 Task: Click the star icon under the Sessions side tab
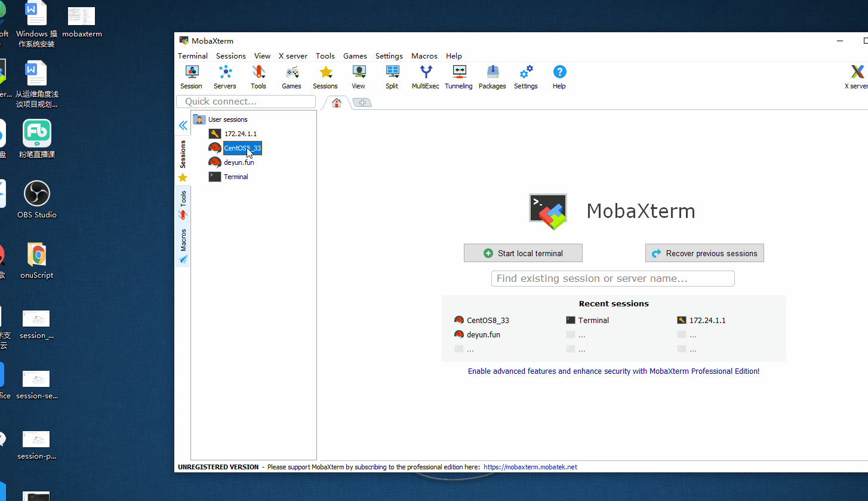pyautogui.click(x=183, y=177)
